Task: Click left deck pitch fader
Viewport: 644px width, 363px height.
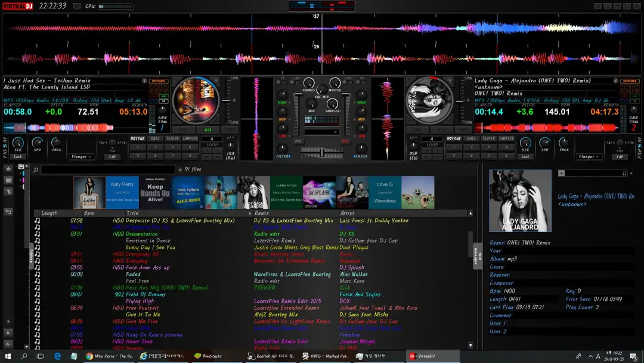Action: coord(227,100)
